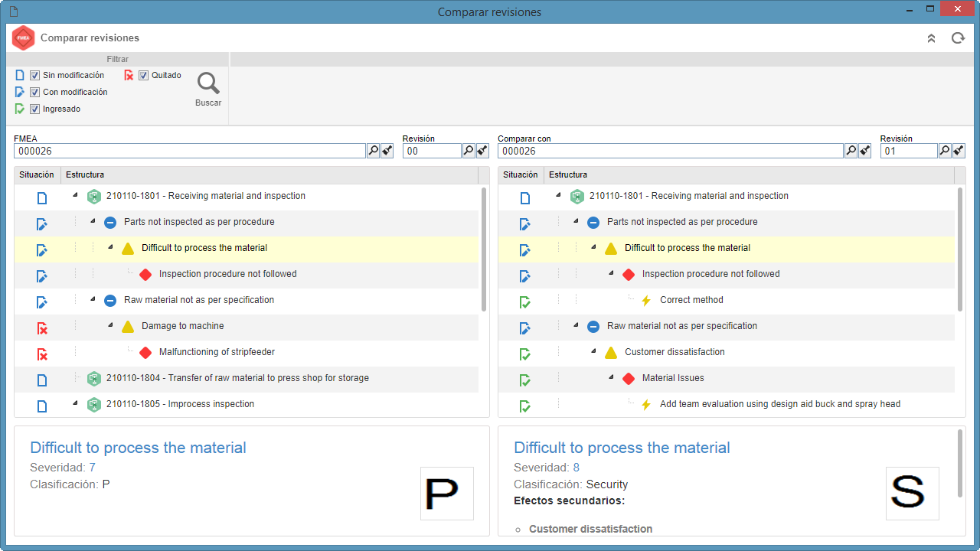Collapse right Material Issues node
980x551 pixels.
coord(611,378)
